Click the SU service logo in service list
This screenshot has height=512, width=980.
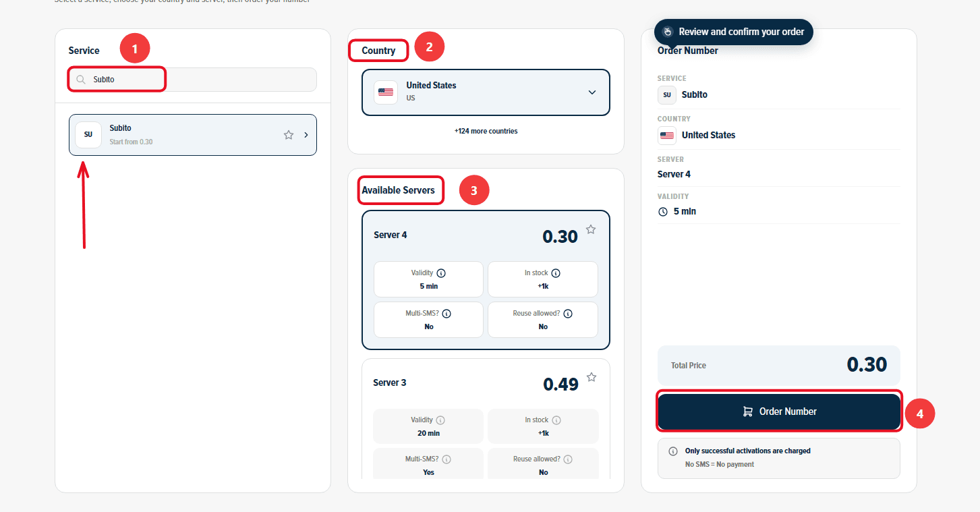[88, 135]
